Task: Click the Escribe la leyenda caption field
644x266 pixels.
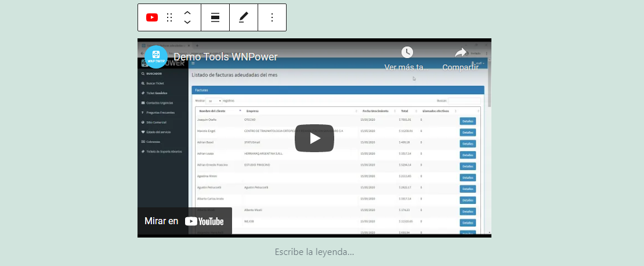Action: [x=314, y=252]
